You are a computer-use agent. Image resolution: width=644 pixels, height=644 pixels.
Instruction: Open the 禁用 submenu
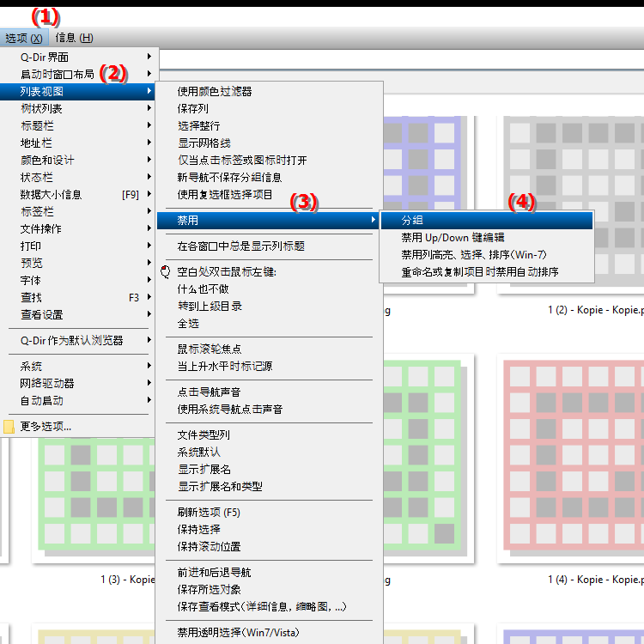coord(268,220)
